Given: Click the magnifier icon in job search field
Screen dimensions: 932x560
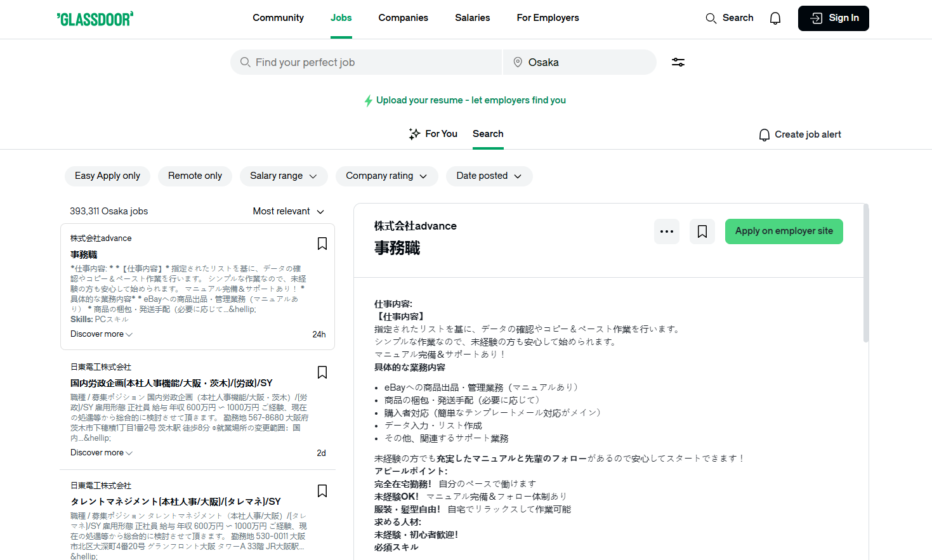Looking at the screenshot, I should pos(246,62).
